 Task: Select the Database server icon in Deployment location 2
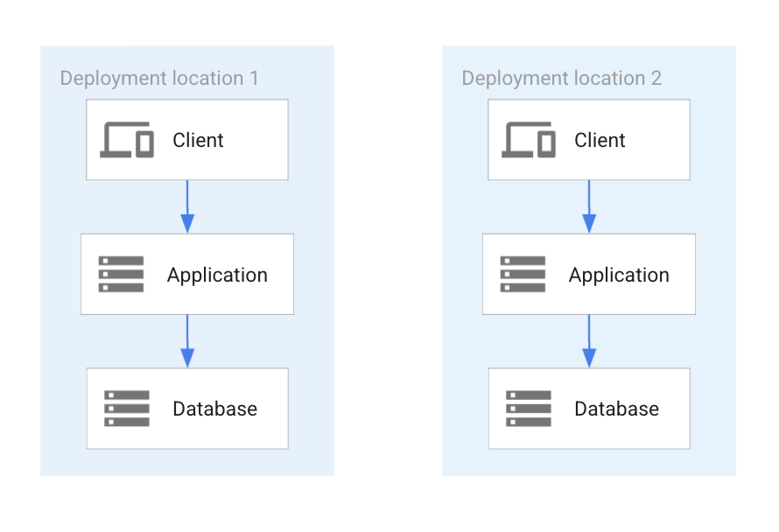click(526, 408)
